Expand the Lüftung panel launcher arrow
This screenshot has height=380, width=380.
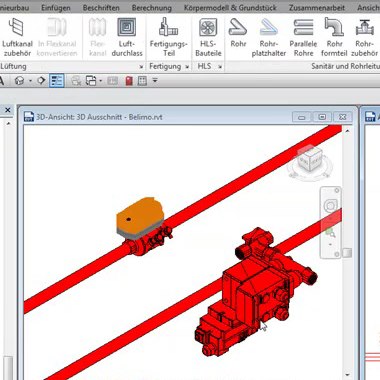pos(141,67)
